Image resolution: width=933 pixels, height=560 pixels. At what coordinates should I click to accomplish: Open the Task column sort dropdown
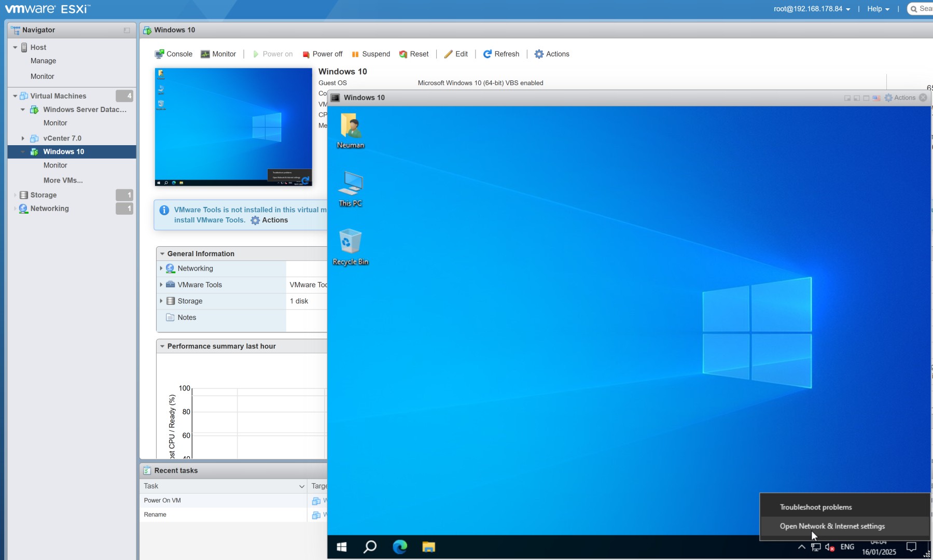302,486
